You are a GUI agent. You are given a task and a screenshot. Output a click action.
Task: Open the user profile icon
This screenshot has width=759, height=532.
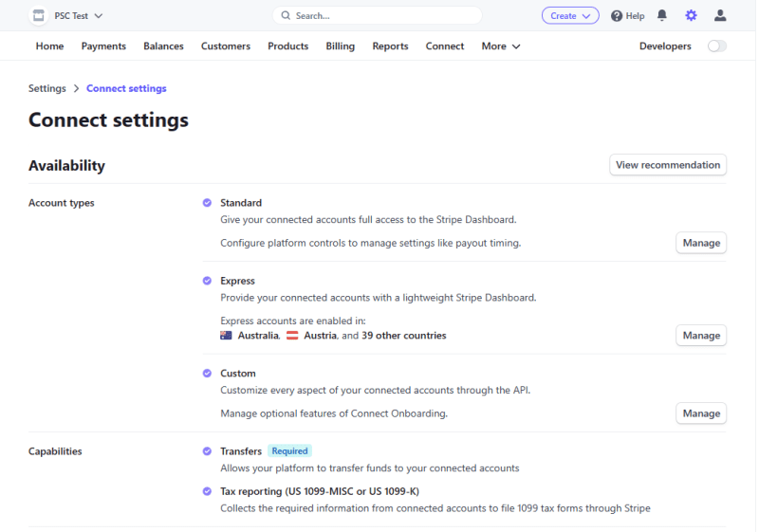pyautogui.click(x=720, y=15)
